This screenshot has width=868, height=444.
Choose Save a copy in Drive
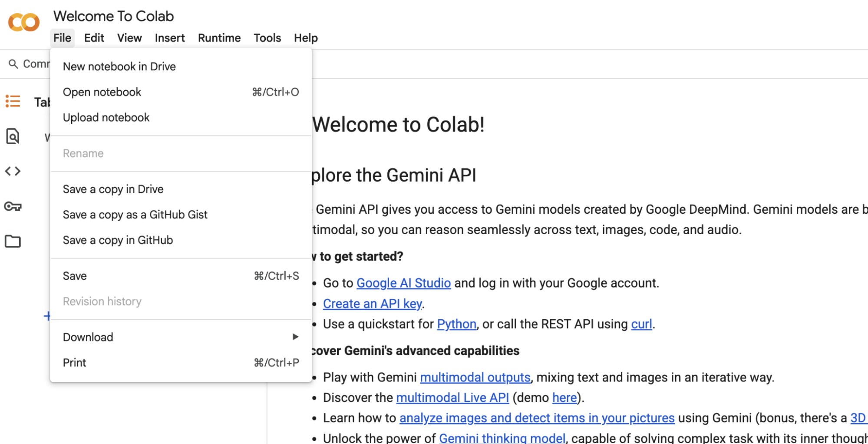click(x=113, y=189)
